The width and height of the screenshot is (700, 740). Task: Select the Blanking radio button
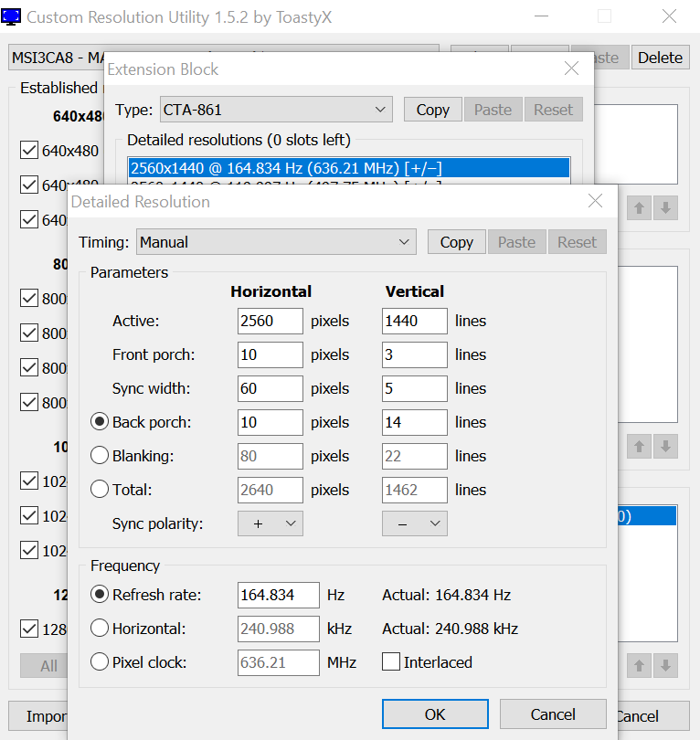(100, 456)
